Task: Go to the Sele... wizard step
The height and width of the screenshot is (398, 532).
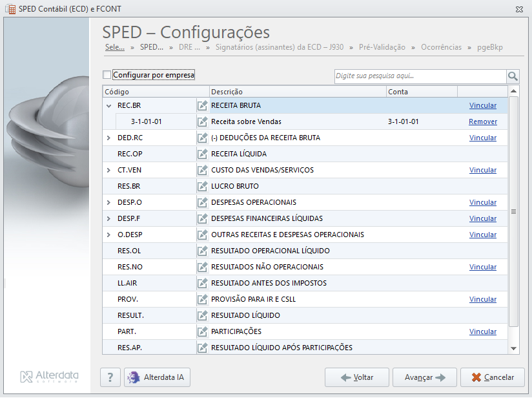Action: [x=115, y=47]
